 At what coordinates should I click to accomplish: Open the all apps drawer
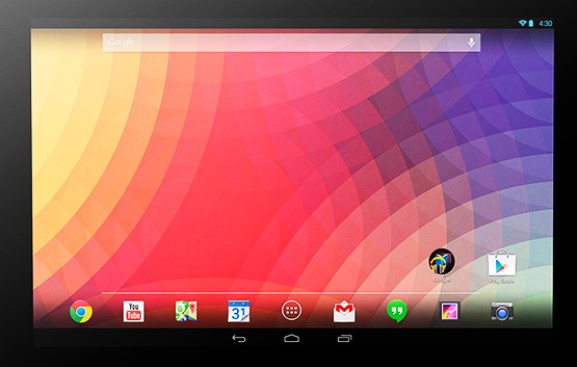pos(292,311)
